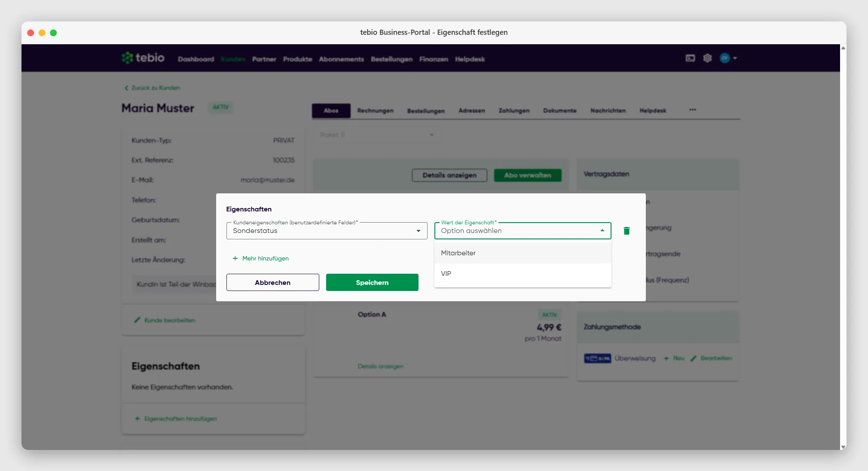Switch to the Rechnungen tab

(x=375, y=110)
